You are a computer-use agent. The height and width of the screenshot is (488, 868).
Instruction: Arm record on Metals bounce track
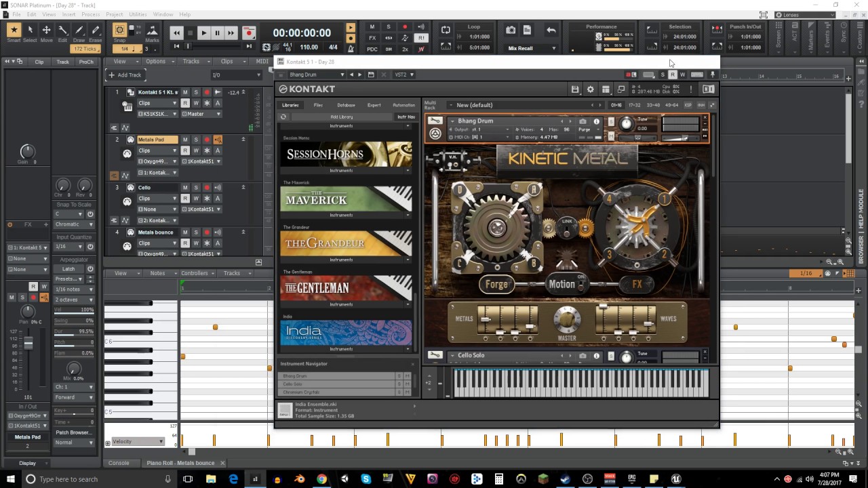207,232
